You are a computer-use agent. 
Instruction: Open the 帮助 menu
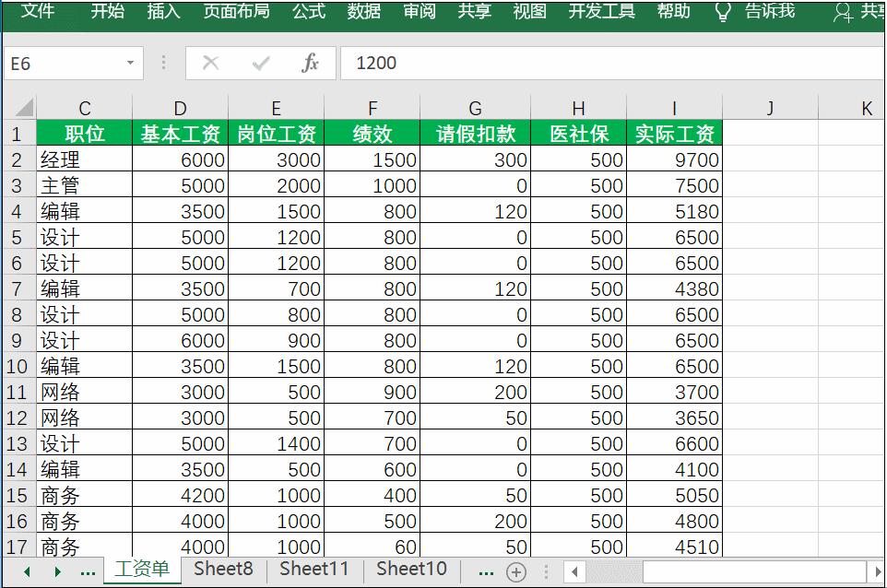673,12
